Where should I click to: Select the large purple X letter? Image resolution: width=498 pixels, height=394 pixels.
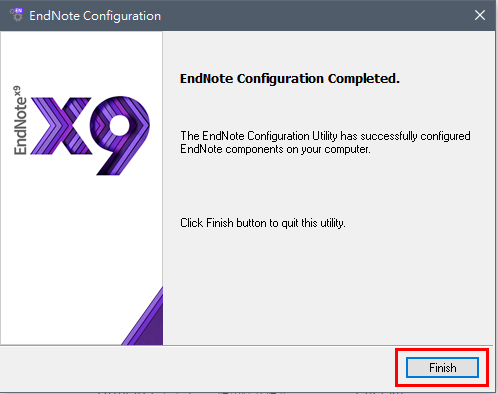point(61,126)
